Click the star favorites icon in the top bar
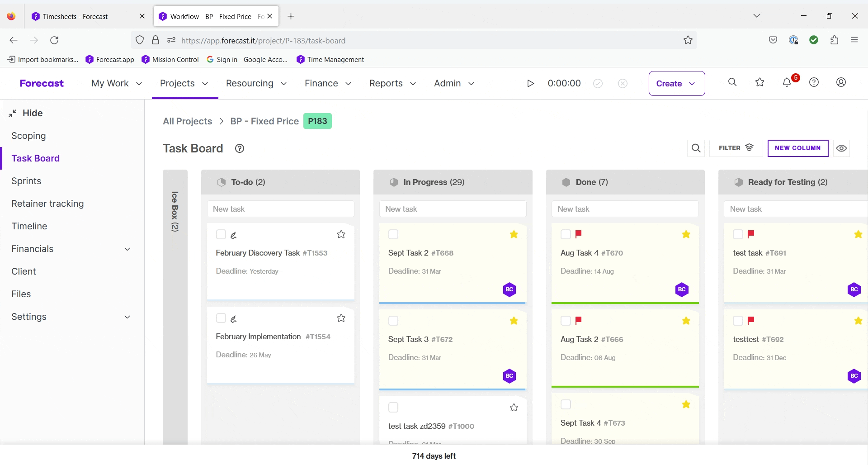This screenshot has width=868, height=465. pyautogui.click(x=759, y=82)
